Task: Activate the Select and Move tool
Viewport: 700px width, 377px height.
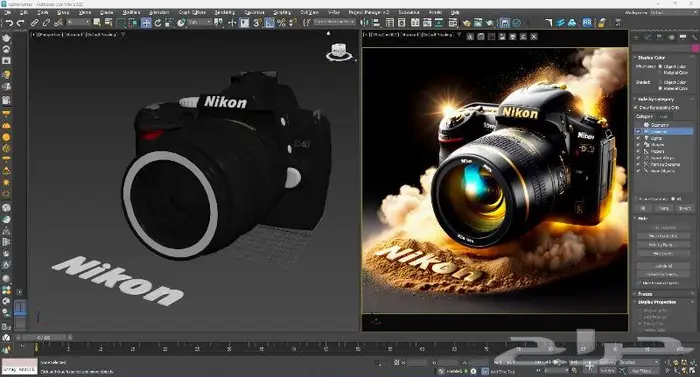Action: tap(146, 23)
